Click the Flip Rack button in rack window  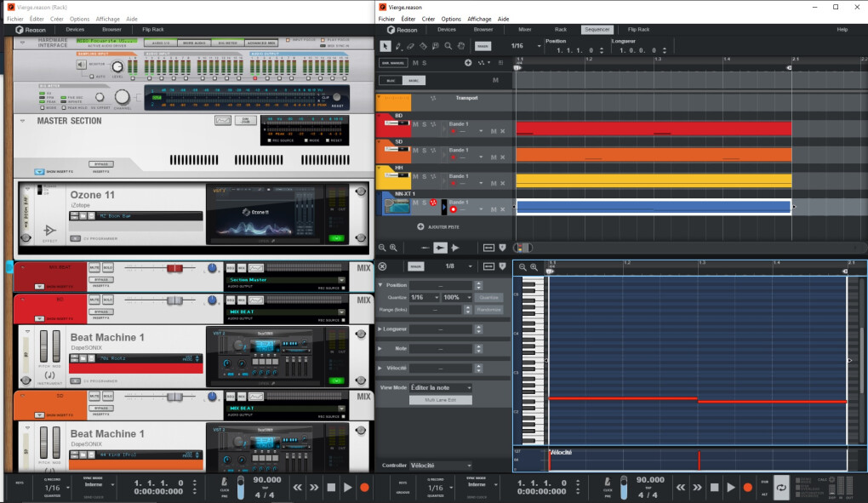(152, 29)
